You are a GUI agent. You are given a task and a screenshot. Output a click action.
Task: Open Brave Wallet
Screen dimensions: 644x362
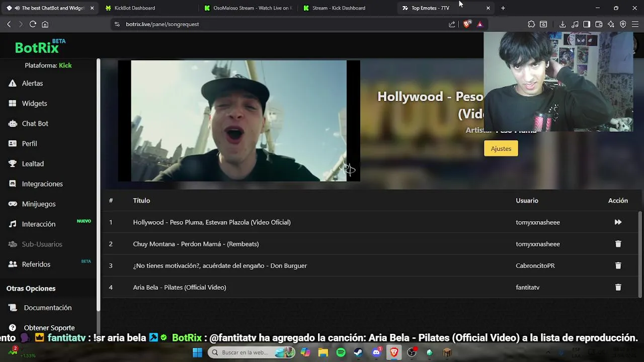(x=599, y=24)
